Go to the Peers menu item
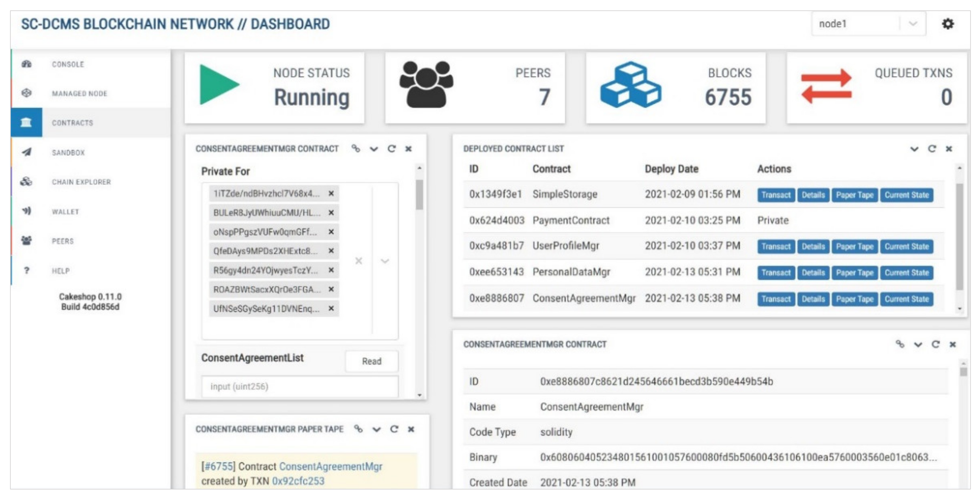Viewport: 980px width, 500px height. point(63,241)
